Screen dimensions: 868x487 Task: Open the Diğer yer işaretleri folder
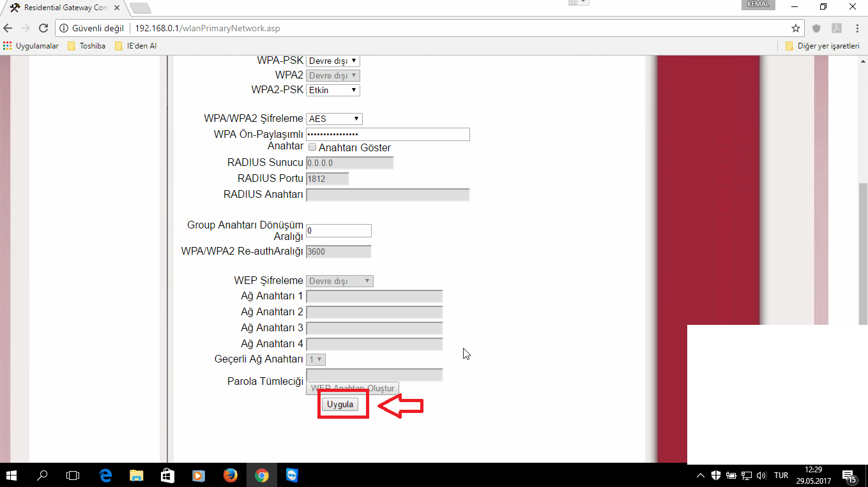822,46
